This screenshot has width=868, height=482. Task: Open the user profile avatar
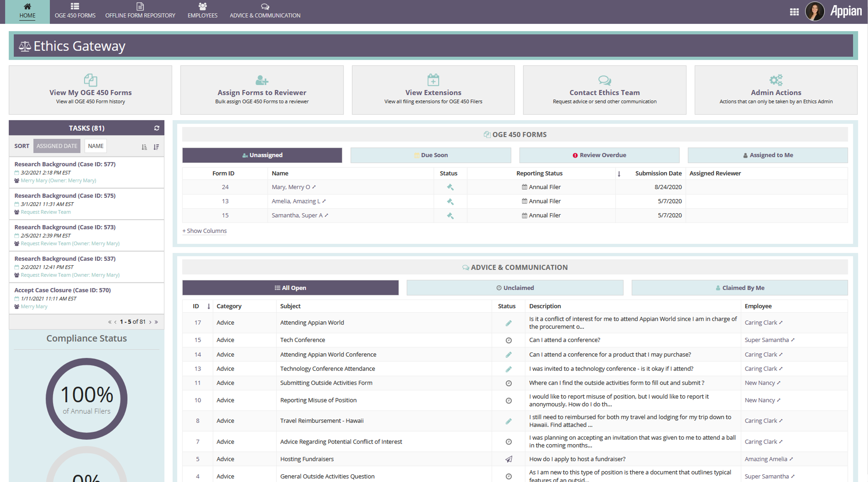click(814, 12)
